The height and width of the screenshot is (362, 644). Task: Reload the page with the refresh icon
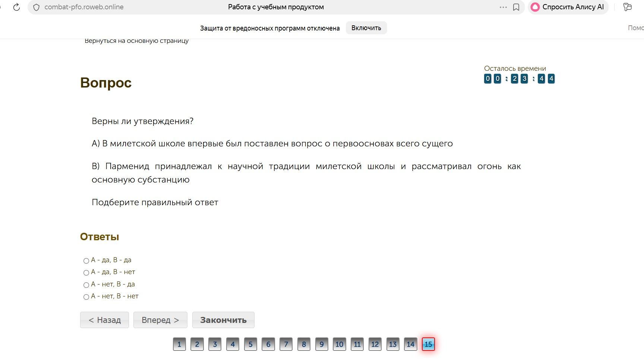(16, 7)
